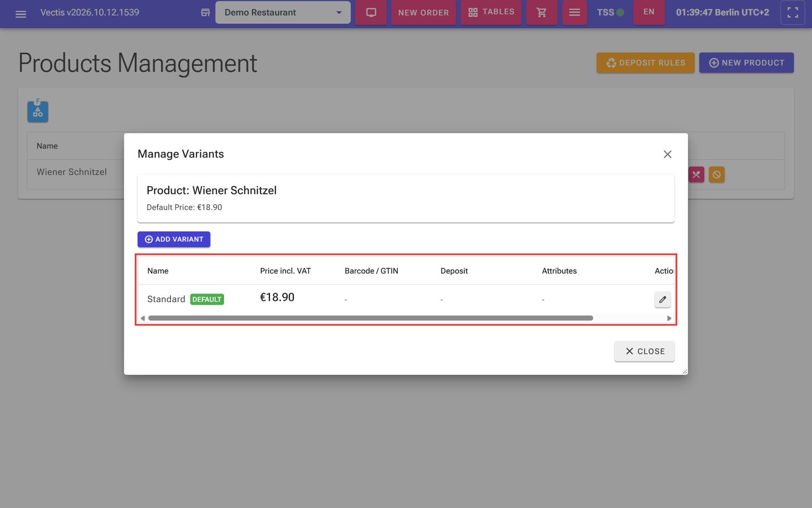812x508 pixels.
Task: Click the horizontal scrollbar in variants table
Action: [370, 318]
